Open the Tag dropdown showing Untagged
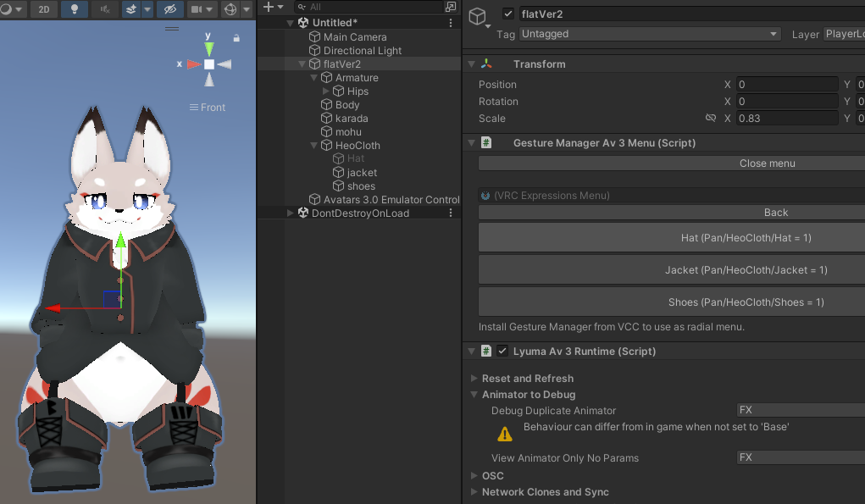 (650, 34)
